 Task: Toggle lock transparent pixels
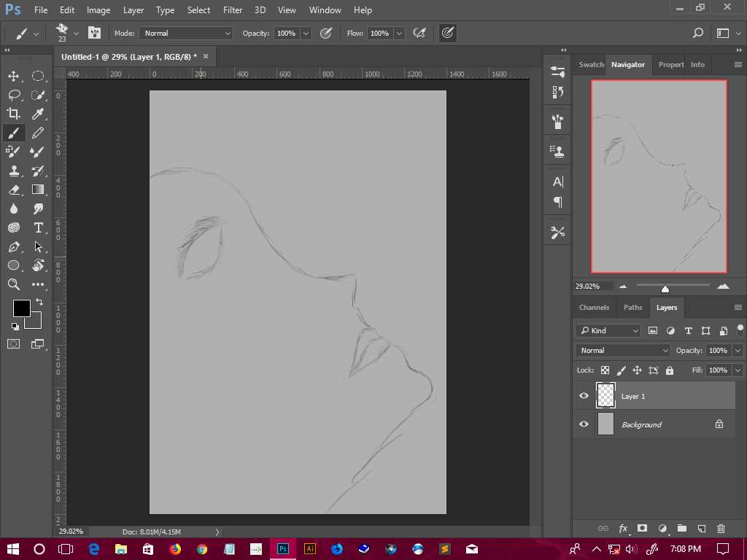pyautogui.click(x=605, y=370)
